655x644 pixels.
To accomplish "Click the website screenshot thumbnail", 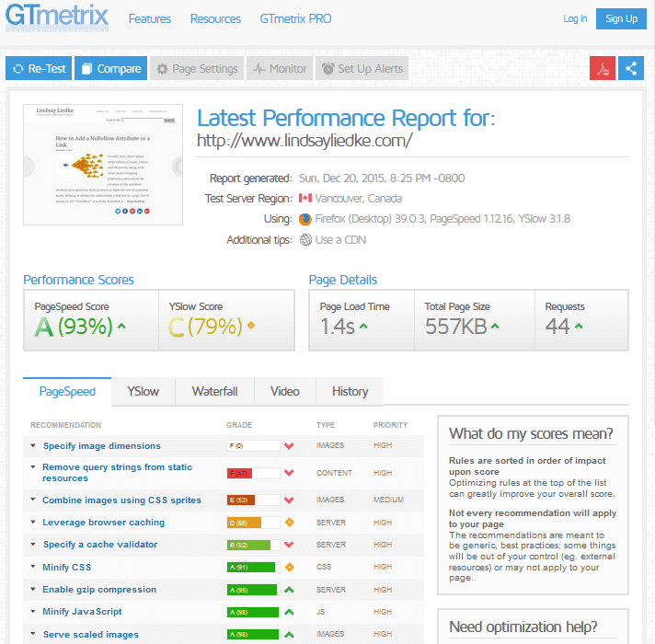I will tap(103, 165).
